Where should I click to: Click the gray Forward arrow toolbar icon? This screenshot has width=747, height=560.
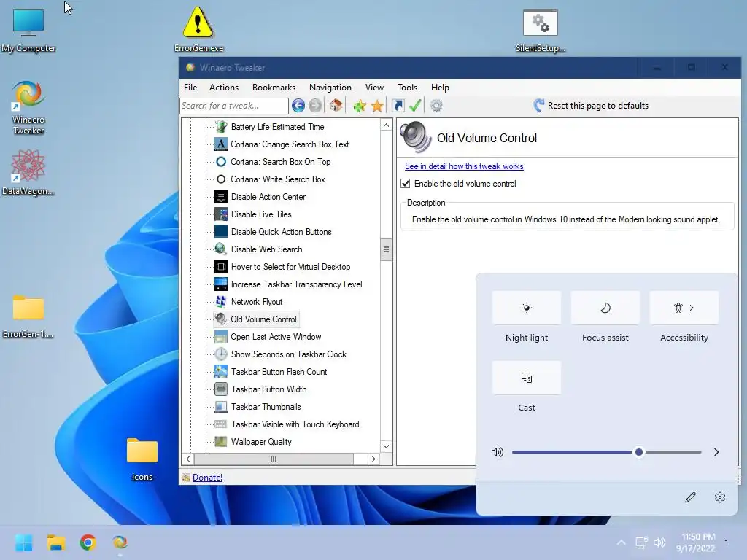pyautogui.click(x=315, y=105)
